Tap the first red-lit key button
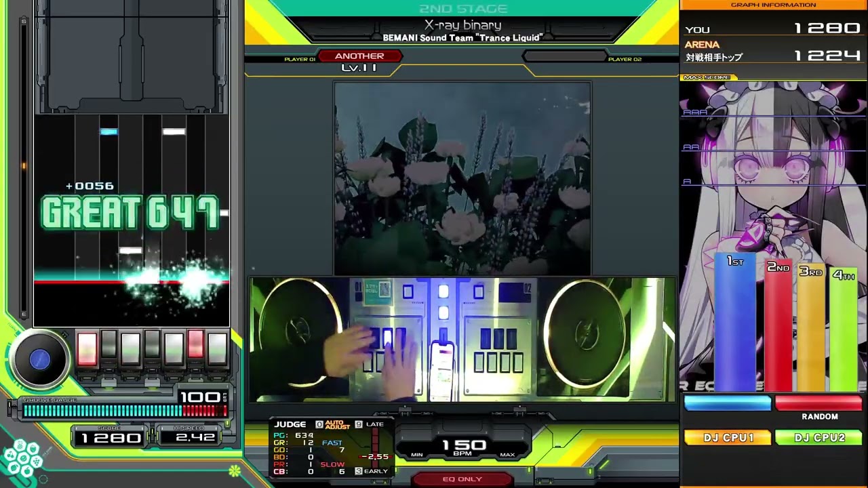 click(x=87, y=348)
